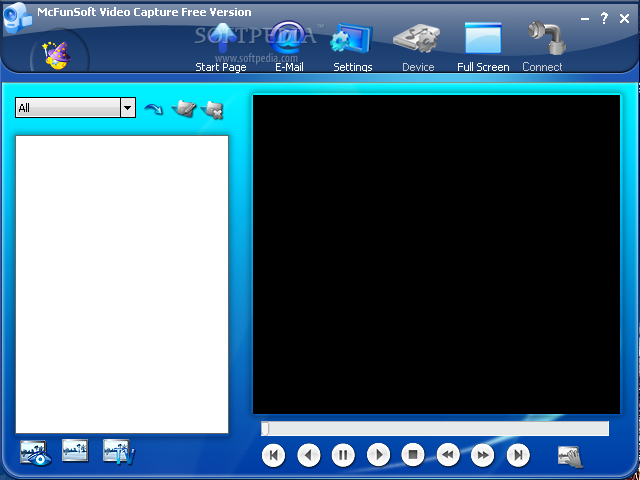Image resolution: width=640 pixels, height=480 pixels.
Task: Fast forward the video
Action: click(x=482, y=455)
